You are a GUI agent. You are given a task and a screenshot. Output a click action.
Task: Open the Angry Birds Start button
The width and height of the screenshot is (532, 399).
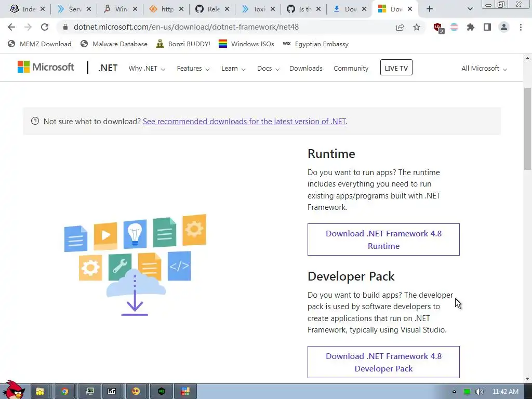click(14, 390)
